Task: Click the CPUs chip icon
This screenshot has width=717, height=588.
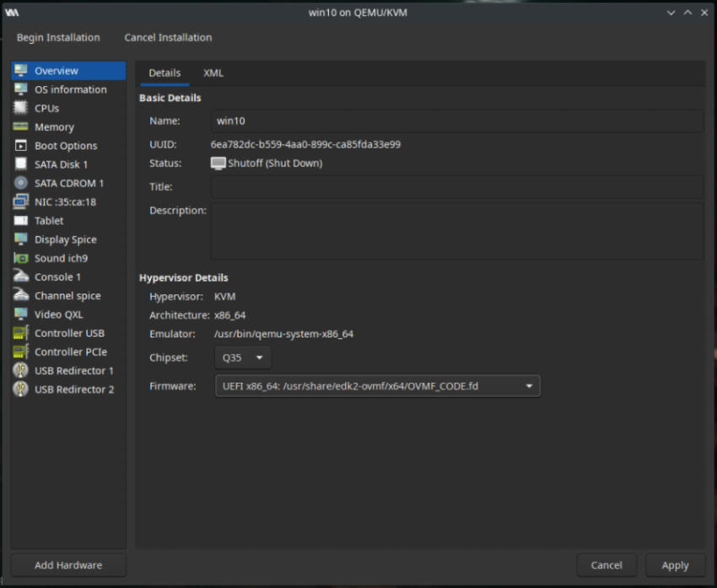Action: (x=20, y=108)
